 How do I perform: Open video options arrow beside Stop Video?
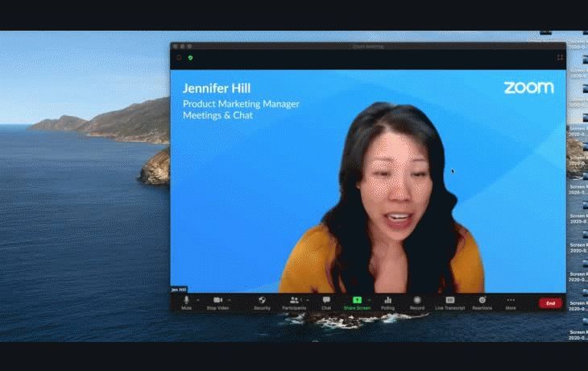(230, 300)
